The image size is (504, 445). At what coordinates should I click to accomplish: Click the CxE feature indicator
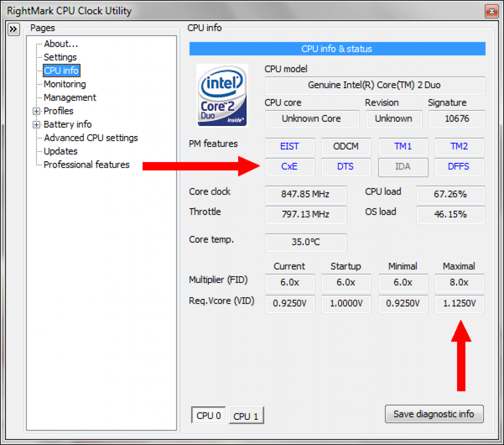[290, 167]
